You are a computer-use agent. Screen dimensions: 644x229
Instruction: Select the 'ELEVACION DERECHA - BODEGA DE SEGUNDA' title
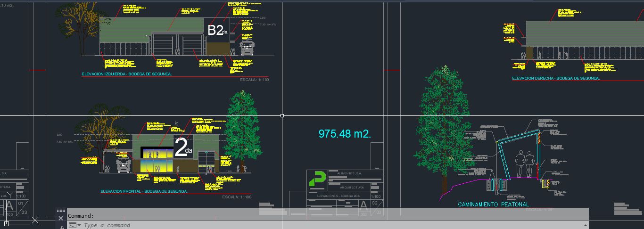pos(556,79)
